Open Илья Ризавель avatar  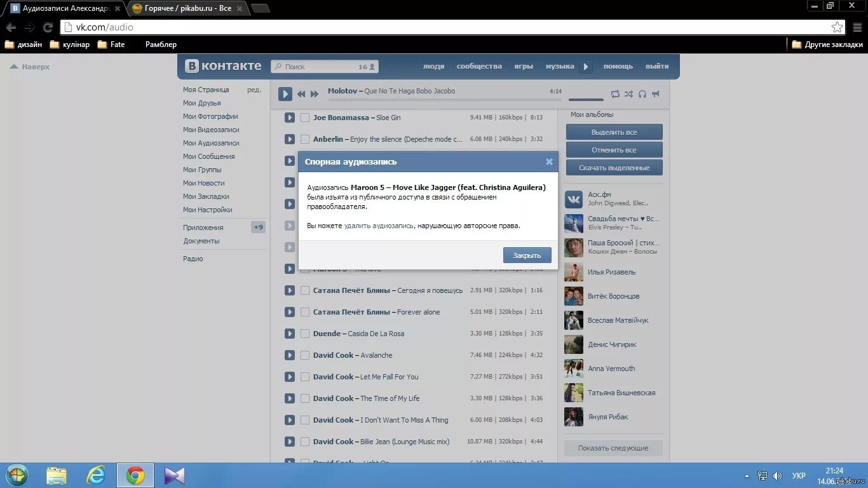coord(574,272)
